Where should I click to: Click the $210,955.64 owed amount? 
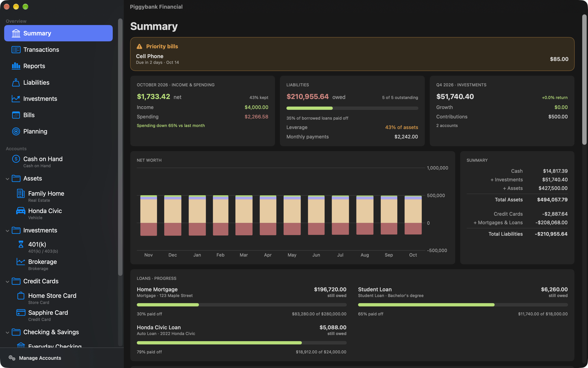tap(307, 97)
